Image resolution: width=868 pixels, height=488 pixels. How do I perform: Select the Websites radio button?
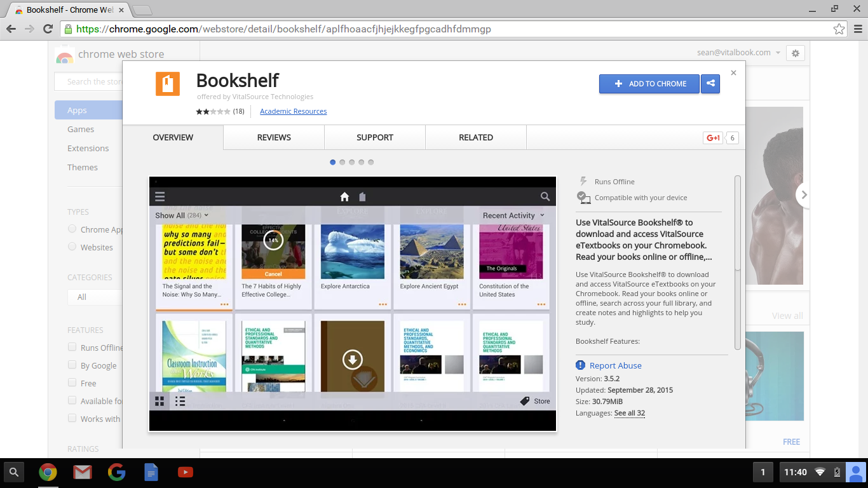[72, 247]
